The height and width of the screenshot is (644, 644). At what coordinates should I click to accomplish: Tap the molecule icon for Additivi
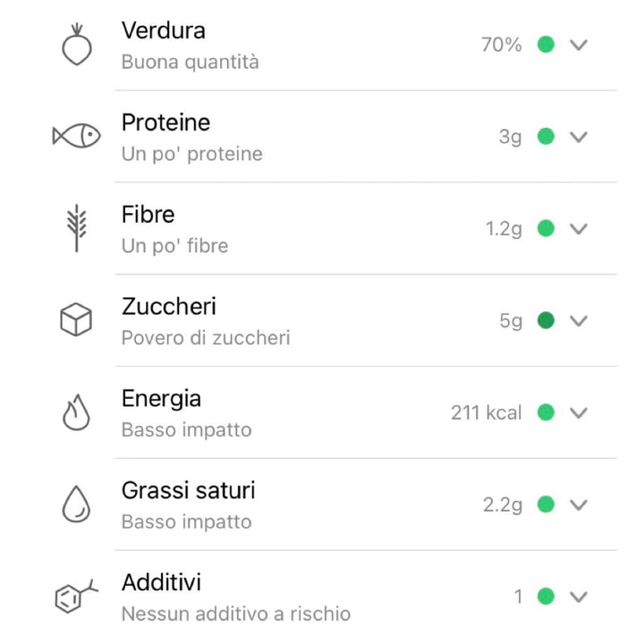pyautogui.click(x=76, y=596)
